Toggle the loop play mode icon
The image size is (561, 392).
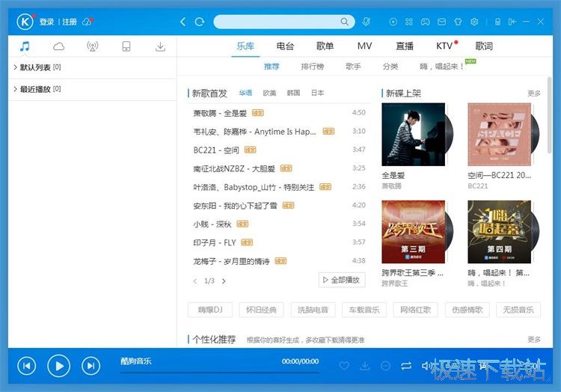[406, 366]
